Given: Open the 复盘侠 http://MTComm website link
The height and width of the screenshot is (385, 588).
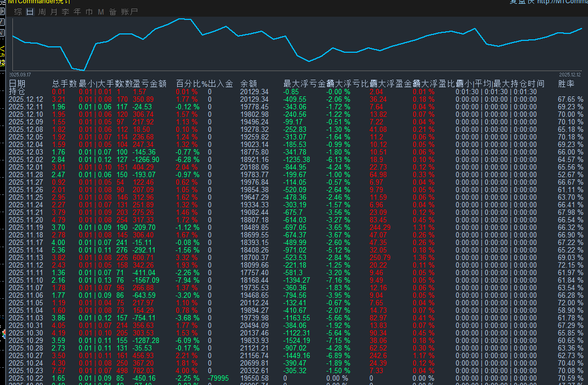Looking at the screenshot, I should (548, 2).
